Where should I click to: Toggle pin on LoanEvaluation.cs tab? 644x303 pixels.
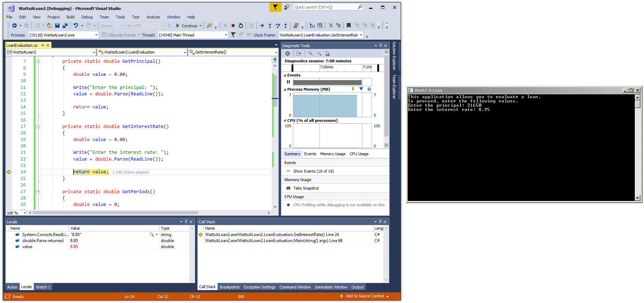(43, 45)
